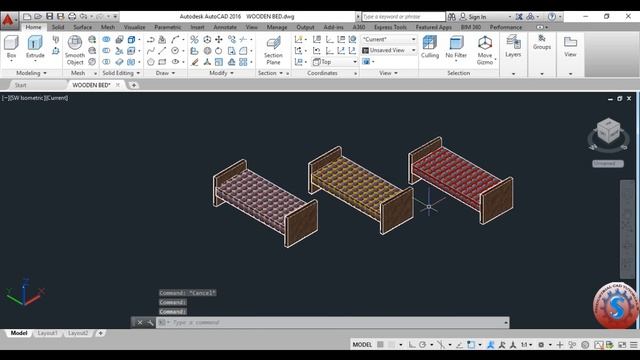Click the Array tool in Modify panel
The image size is (640, 360).
(x=243, y=62)
